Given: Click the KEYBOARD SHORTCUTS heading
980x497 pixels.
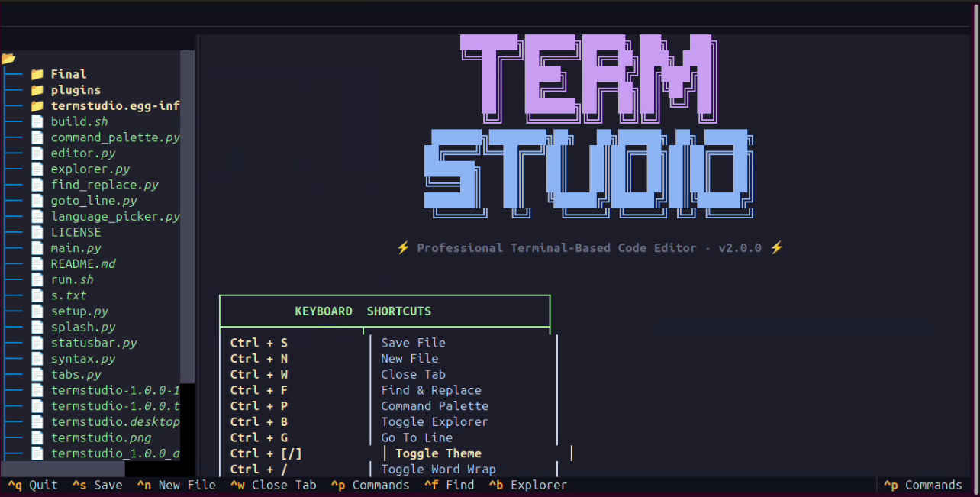Looking at the screenshot, I should coord(363,311).
